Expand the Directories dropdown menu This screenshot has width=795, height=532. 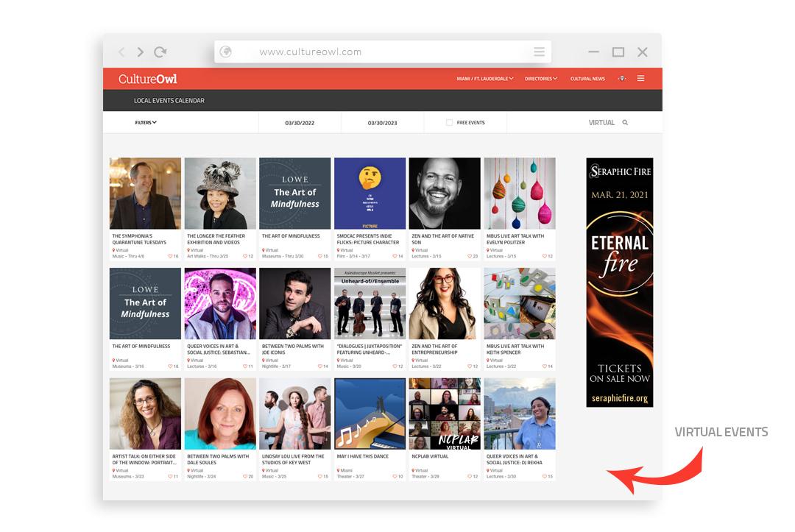540,79
